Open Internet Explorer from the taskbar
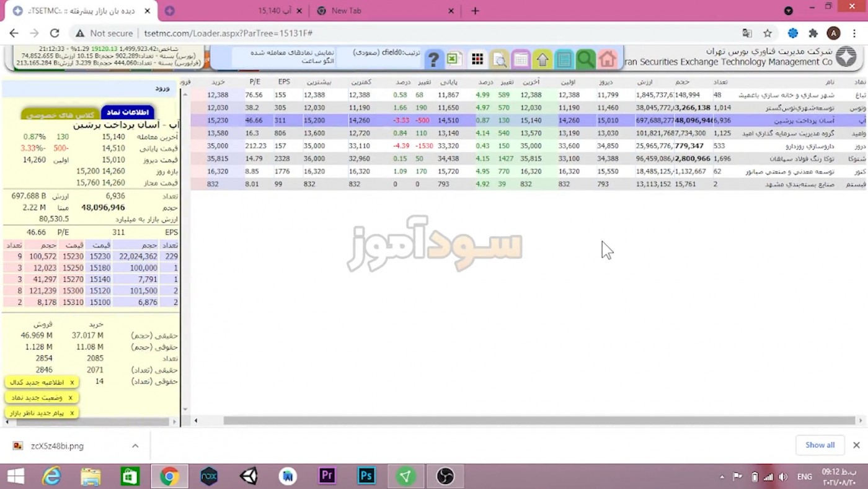868x489 pixels. click(x=51, y=476)
